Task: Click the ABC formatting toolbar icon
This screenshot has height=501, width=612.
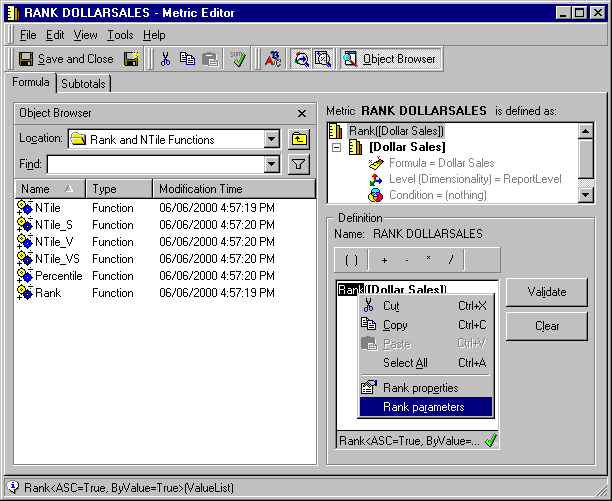Action: tap(273, 59)
